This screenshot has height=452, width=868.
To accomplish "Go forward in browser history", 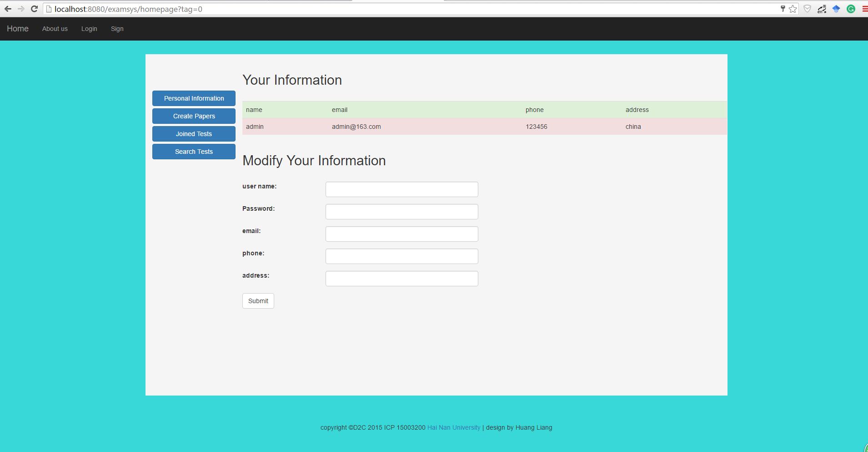I will [21, 9].
